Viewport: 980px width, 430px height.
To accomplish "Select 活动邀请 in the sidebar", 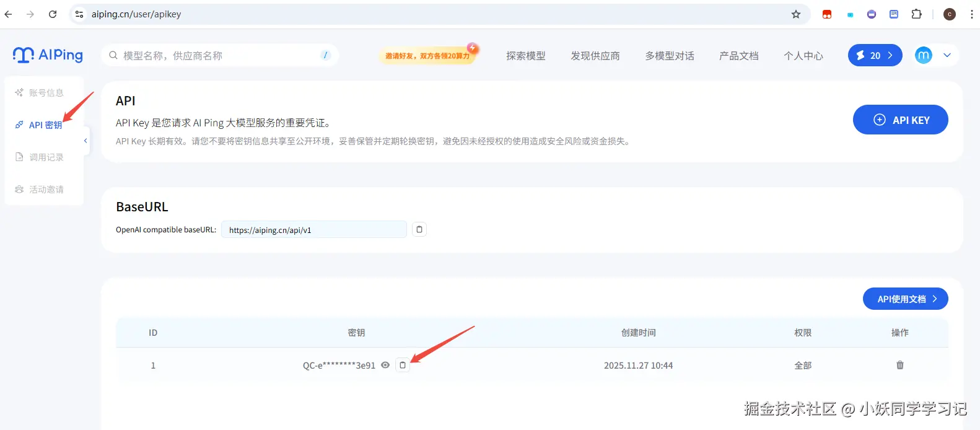I will click(x=40, y=189).
